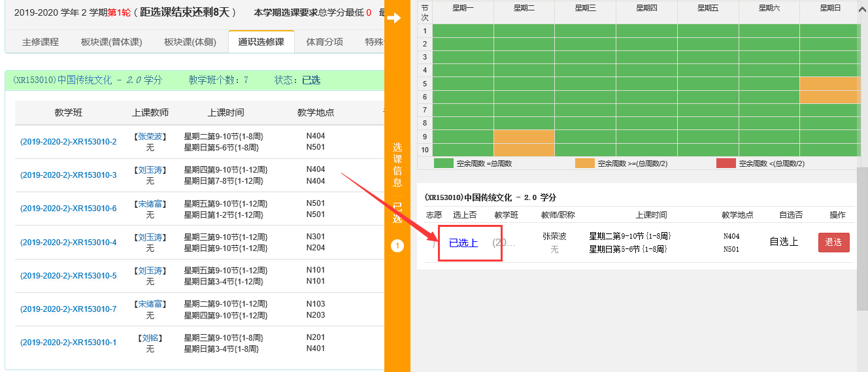Open class (2019-2020-2)-XR153010-1 link
Viewport: 868px width, 372px height.
(69, 343)
